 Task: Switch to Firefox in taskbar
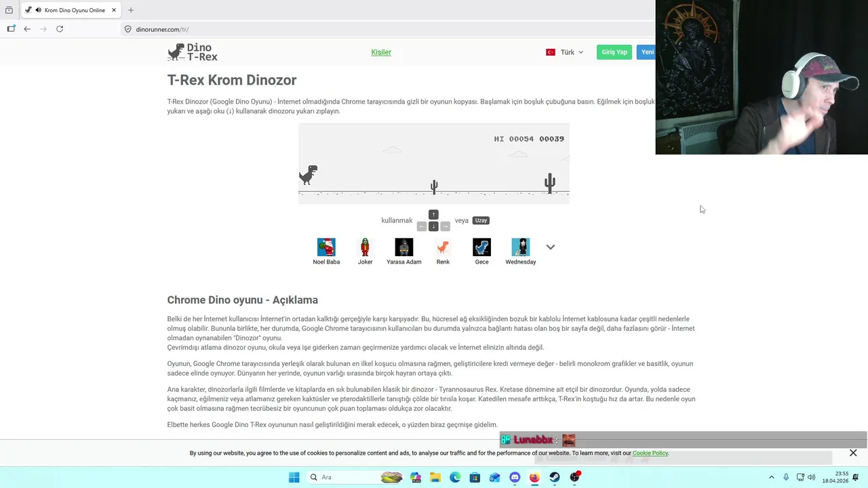point(534,477)
